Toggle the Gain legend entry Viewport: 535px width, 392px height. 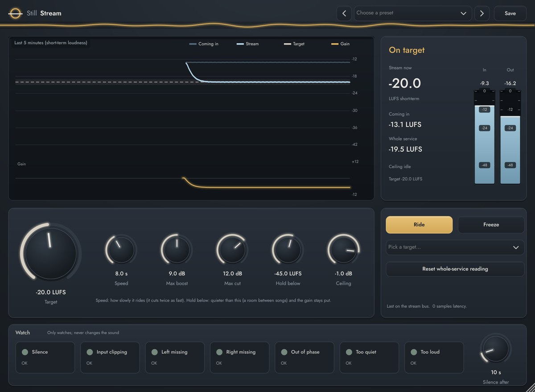(341, 44)
